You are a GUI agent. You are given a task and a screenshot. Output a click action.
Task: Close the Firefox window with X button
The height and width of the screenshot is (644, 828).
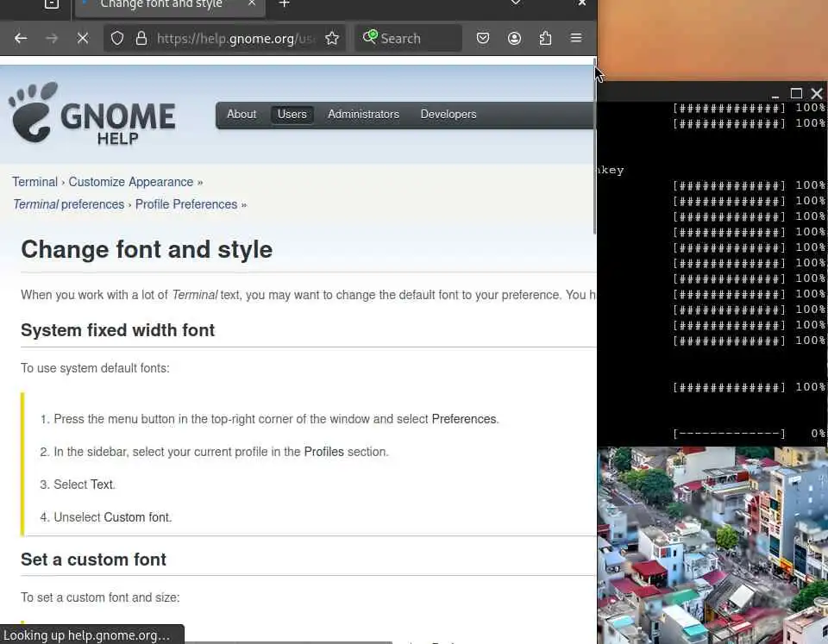581,3
